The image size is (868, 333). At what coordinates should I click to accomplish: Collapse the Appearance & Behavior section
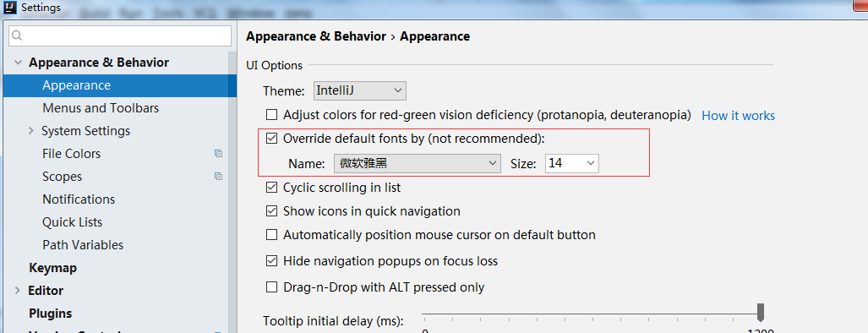[x=18, y=63]
